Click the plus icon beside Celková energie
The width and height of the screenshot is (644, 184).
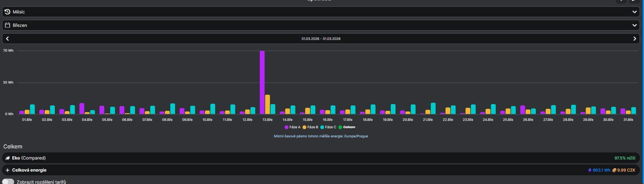(7, 170)
